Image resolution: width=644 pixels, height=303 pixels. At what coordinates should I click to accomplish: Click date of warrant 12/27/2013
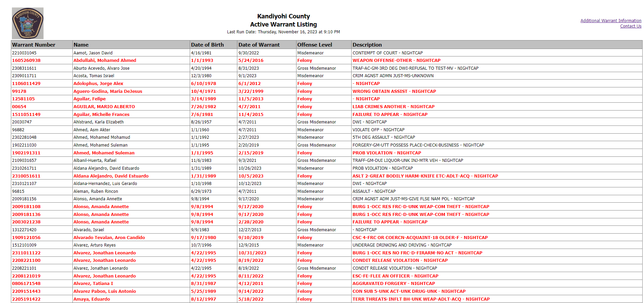point(250,230)
